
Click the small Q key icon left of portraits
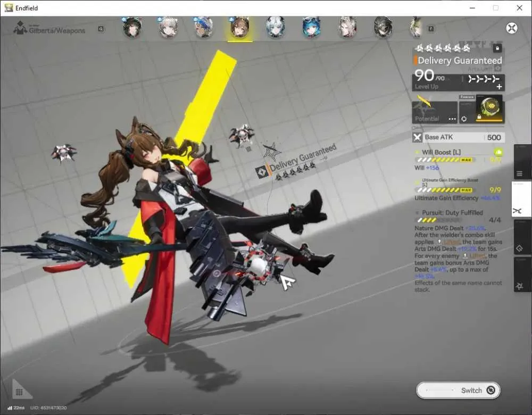[101, 29]
